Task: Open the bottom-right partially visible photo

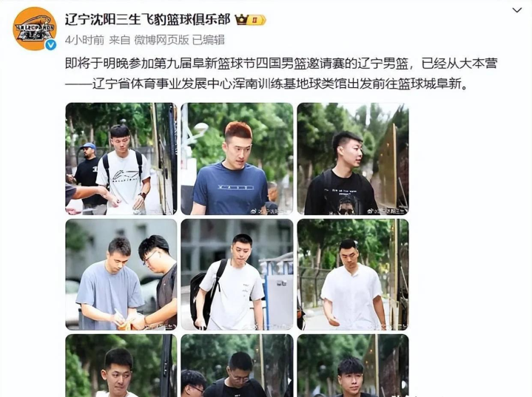Action: [x=353, y=365]
